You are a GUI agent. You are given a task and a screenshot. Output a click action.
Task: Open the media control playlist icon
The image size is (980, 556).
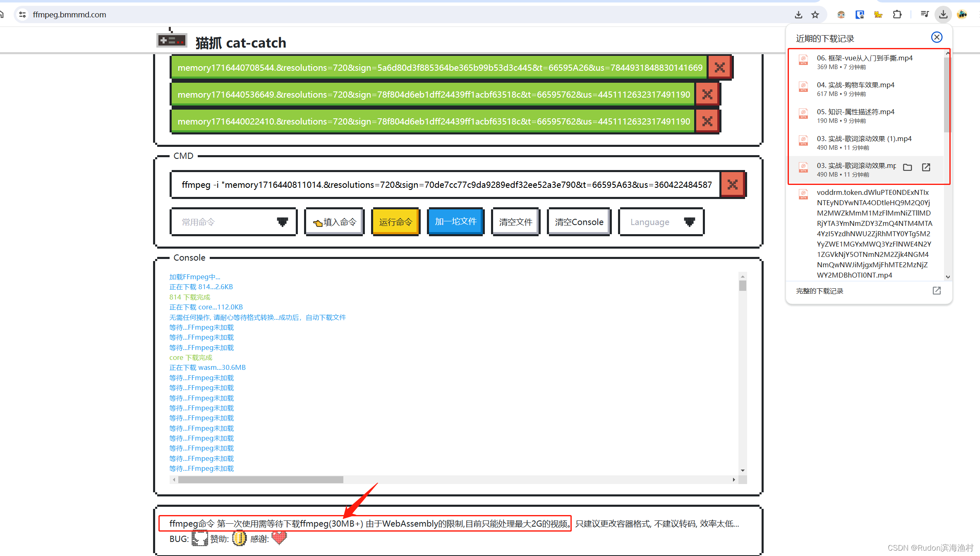925,14
